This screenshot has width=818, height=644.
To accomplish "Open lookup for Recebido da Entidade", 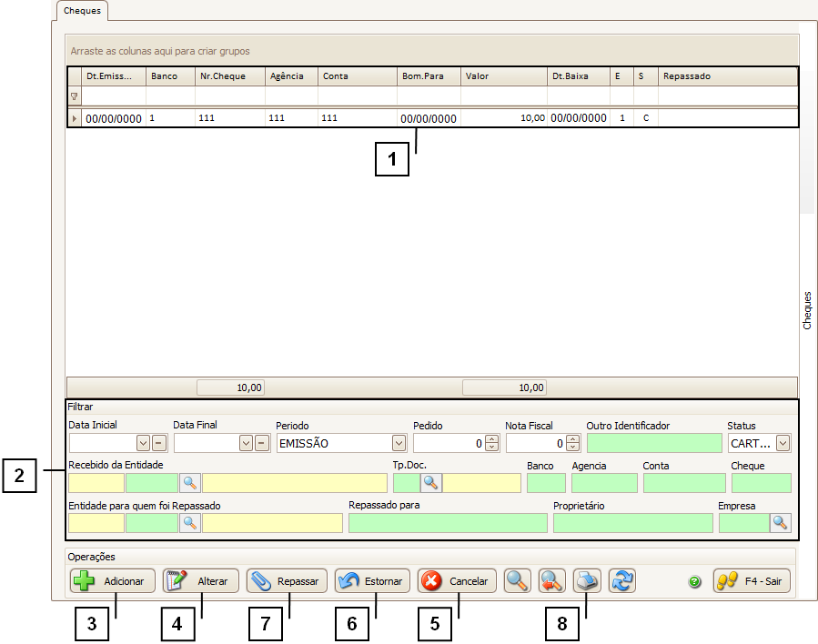I will tap(190, 483).
